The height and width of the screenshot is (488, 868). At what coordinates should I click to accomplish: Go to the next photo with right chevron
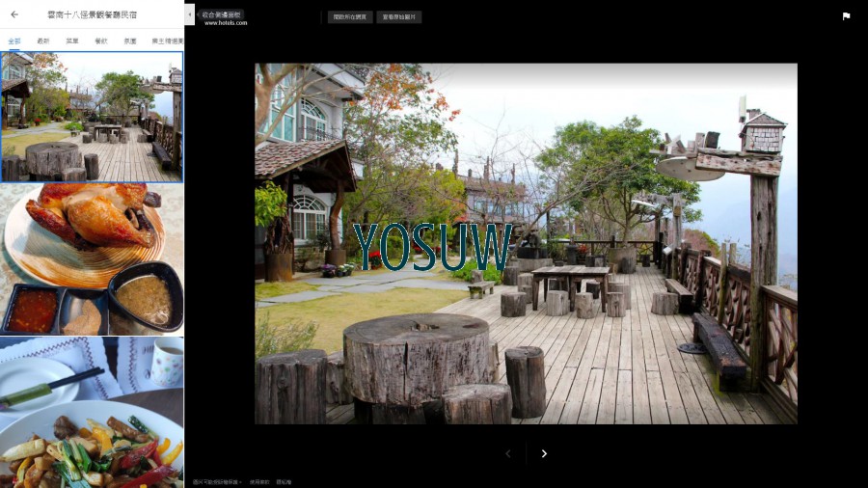(544, 453)
